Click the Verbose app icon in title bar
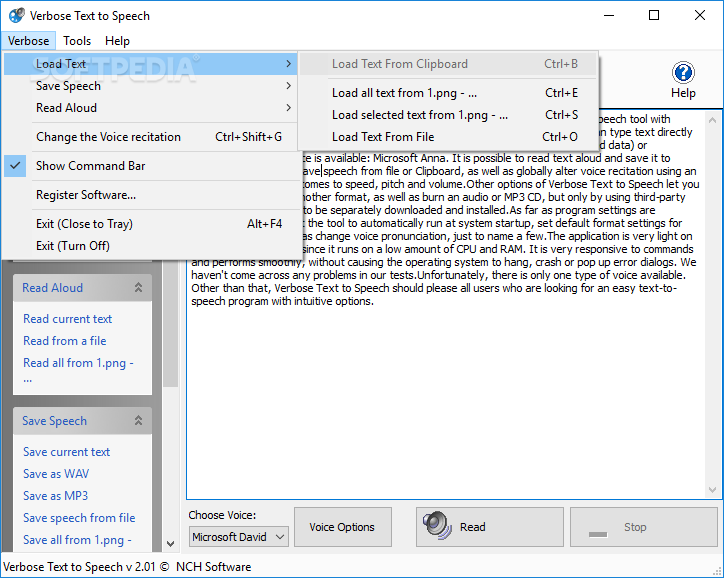This screenshot has width=724, height=578. coord(17,15)
